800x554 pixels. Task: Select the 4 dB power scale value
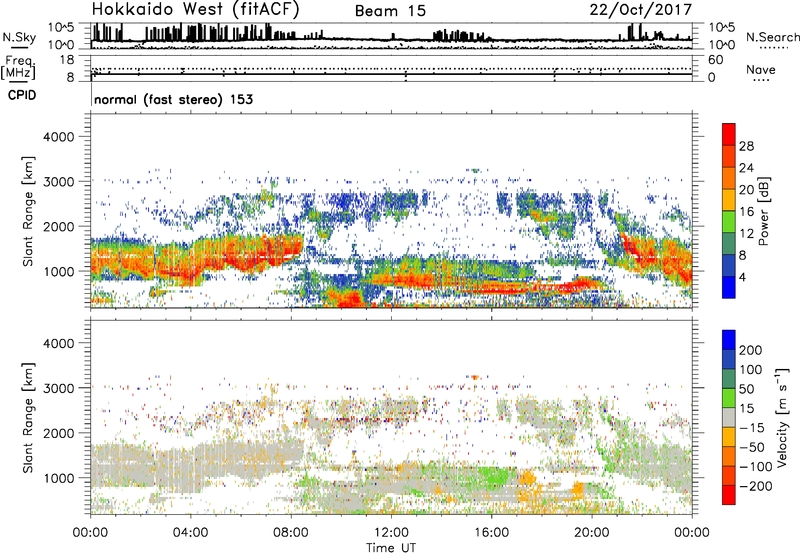click(742, 277)
